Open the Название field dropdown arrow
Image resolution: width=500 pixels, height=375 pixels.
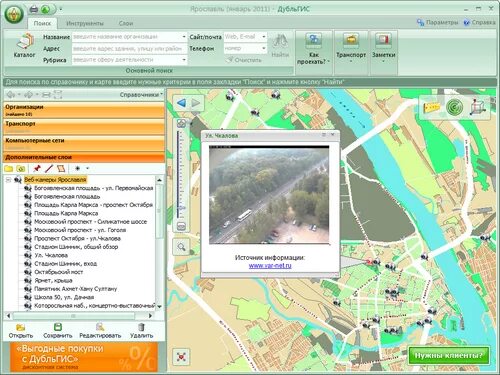pyautogui.click(x=184, y=37)
